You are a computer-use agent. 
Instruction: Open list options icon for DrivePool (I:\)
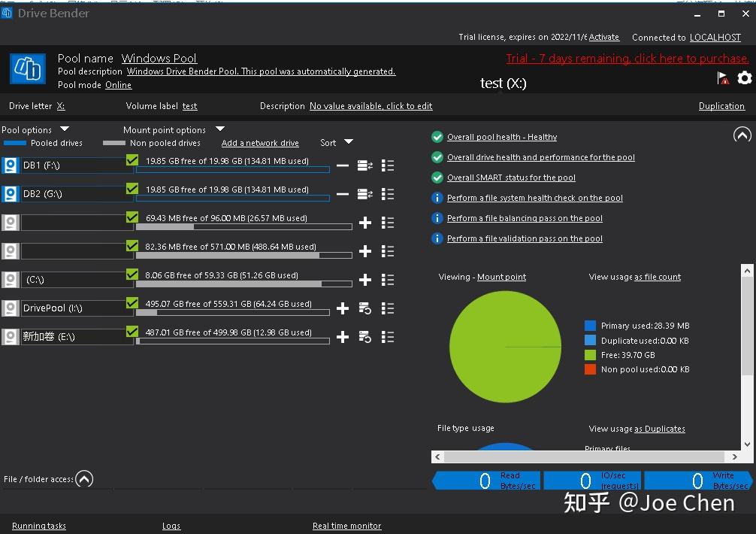(x=388, y=308)
